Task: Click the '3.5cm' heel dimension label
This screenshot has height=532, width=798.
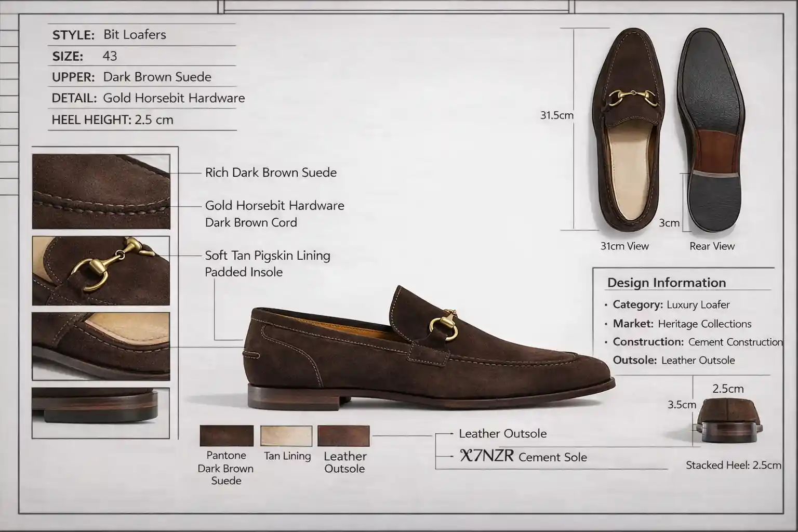Action: point(682,405)
